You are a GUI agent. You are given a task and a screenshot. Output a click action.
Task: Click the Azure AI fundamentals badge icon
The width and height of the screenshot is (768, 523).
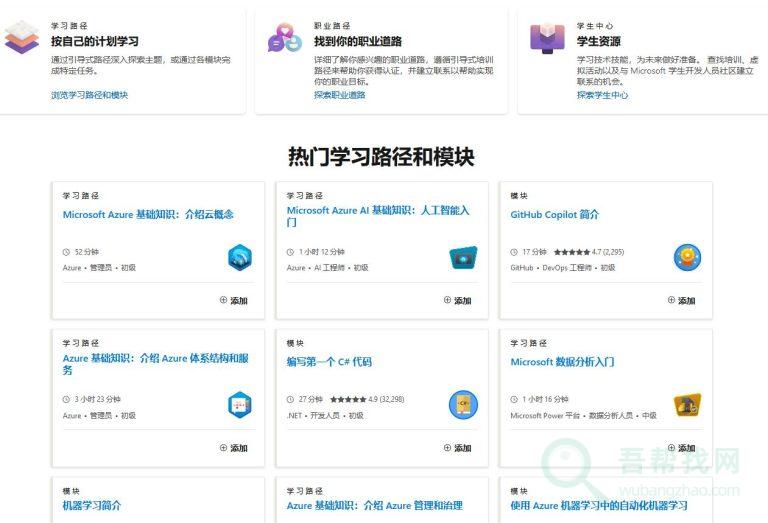[463, 258]
